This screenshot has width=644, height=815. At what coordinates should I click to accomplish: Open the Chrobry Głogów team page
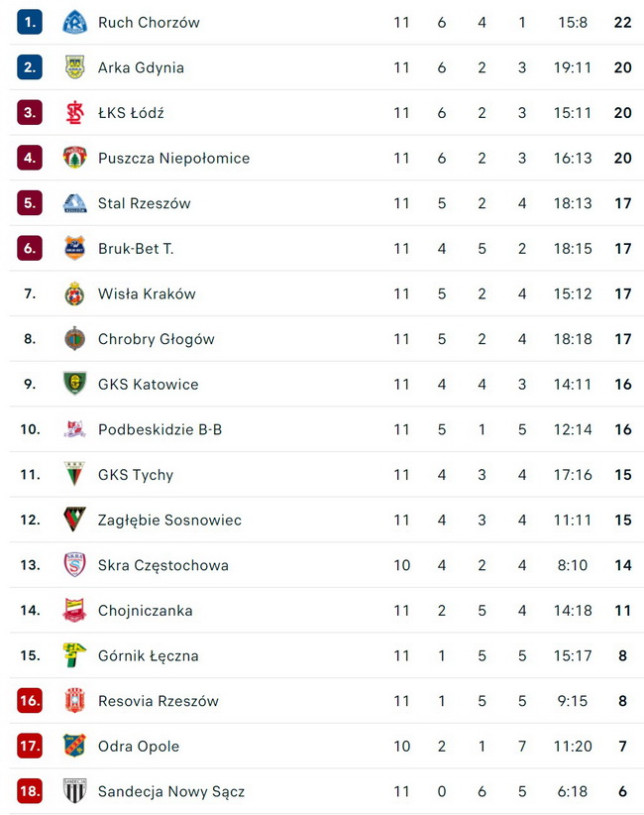click(156, 339)
